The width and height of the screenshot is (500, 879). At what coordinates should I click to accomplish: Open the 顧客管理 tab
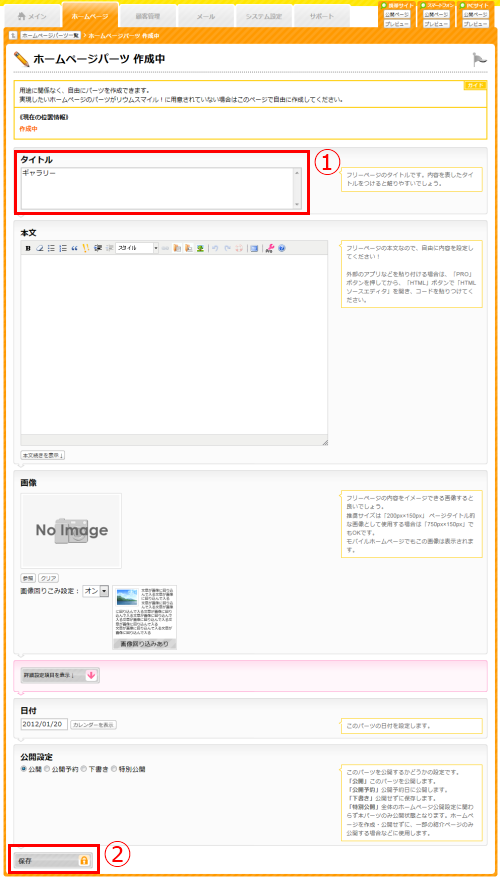pos(148,16)
